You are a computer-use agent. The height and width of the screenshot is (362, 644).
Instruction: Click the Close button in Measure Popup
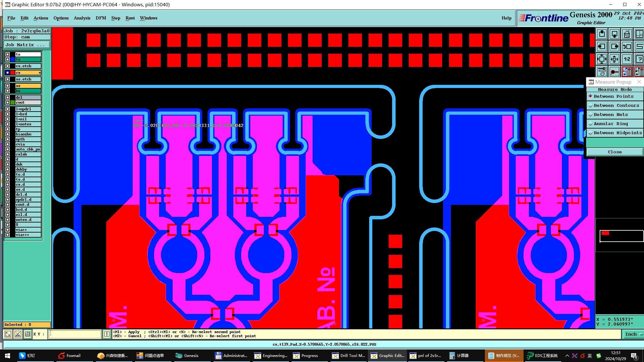pyautogui.click(x=614, y=152)
